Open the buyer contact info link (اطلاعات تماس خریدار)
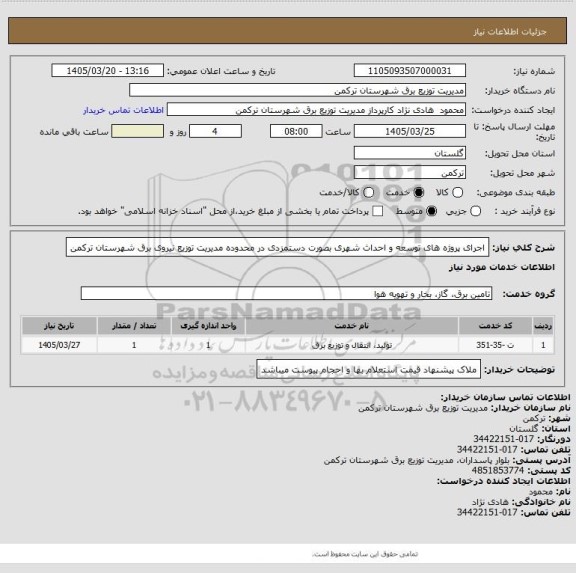The height and width of the screenshot is (573, 576). point(123,110)
